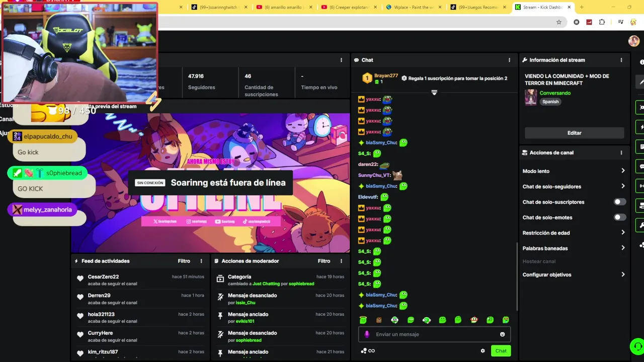Click username SunnyChu_VT in chat
This screenshot has height=362, width=644.
[374, 175]
